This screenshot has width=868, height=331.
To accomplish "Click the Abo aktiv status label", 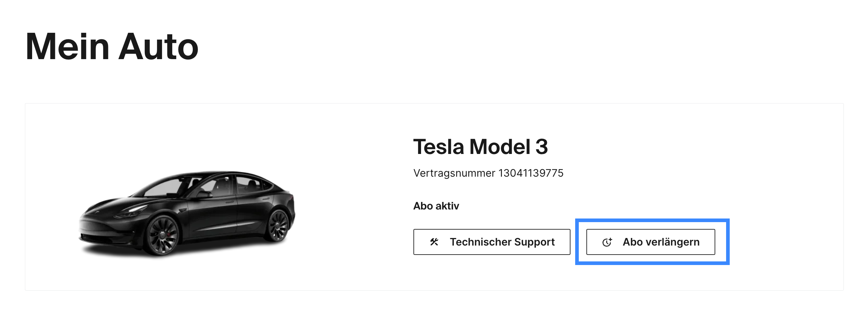I will [x=436, y=206].
